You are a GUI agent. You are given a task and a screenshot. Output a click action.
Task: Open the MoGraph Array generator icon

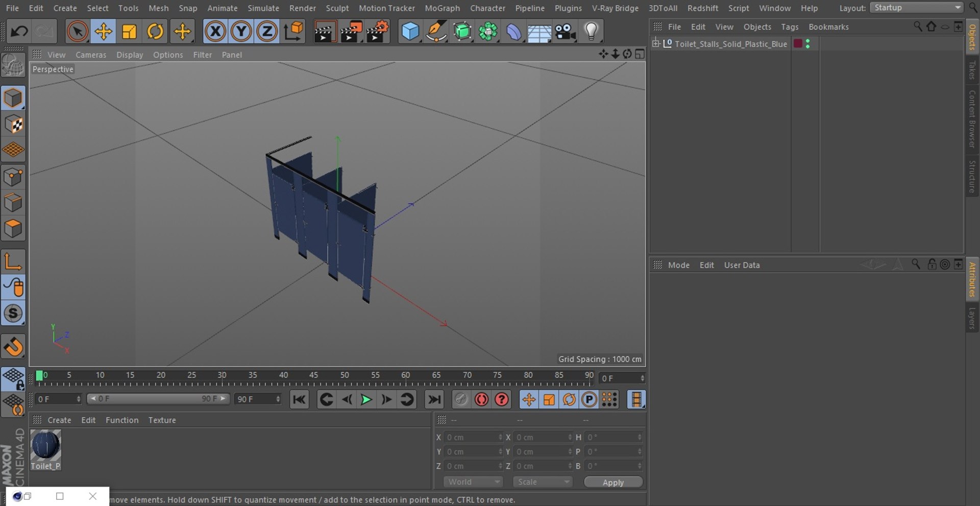click(488, 32)
